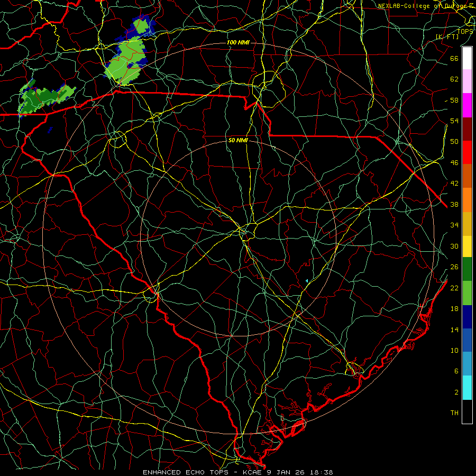Click the '34' legend value
Viewport: 476px width, 476px height.
tap(454, 225)
